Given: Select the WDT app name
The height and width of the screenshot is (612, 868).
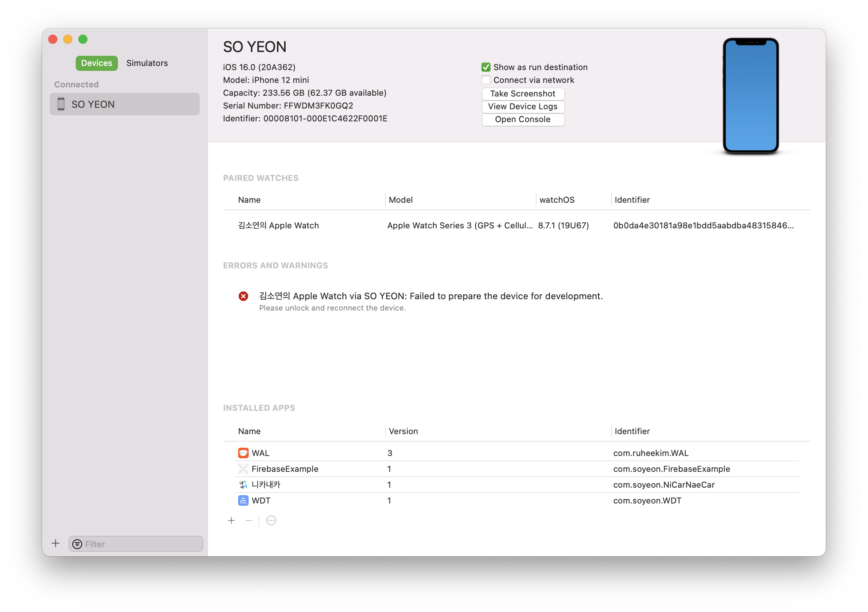Looking at the screenshot, I should [x=261, y=500].
